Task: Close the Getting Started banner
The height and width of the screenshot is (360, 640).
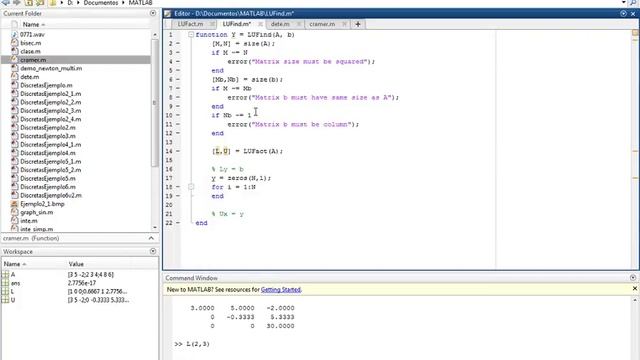Action: coord(635,289)
